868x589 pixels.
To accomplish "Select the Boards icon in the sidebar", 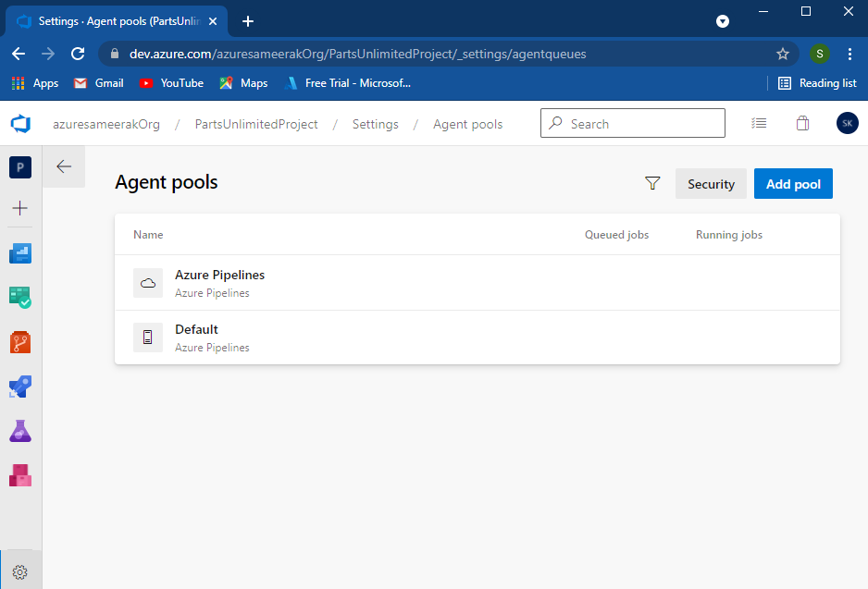I will [x=19, y=298].
